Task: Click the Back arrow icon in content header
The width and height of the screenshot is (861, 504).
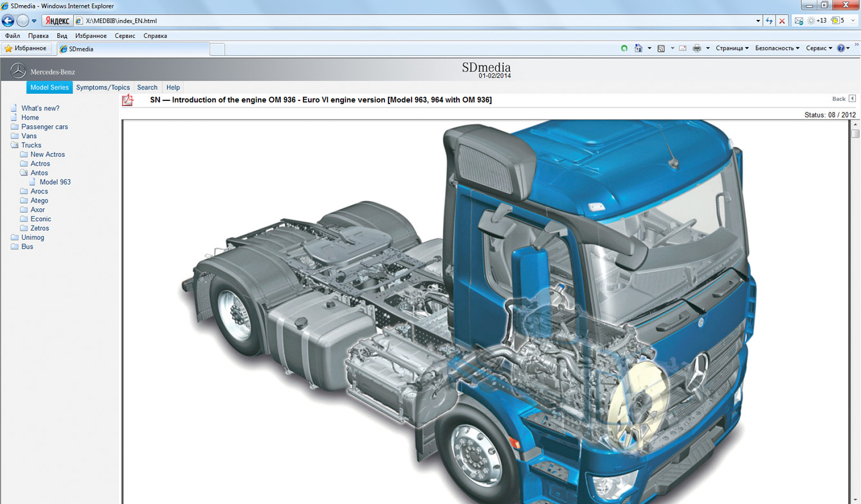Action: click(852, 99)
